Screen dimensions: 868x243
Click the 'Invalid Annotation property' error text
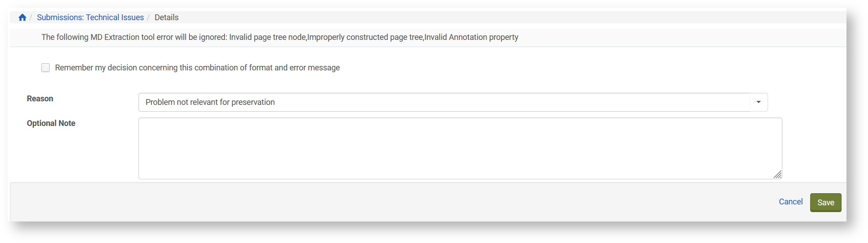[471, 37]
